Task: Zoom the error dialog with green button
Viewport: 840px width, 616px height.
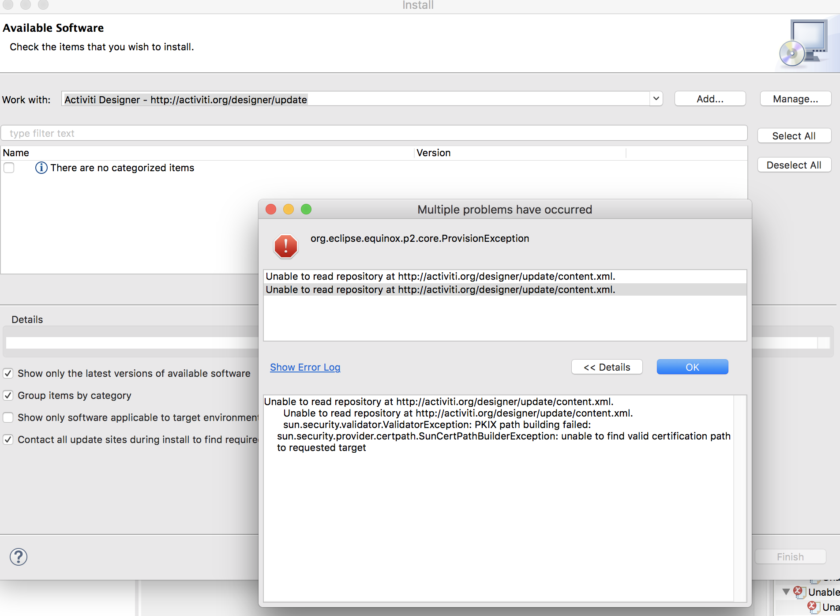Action: coord(306,209)
